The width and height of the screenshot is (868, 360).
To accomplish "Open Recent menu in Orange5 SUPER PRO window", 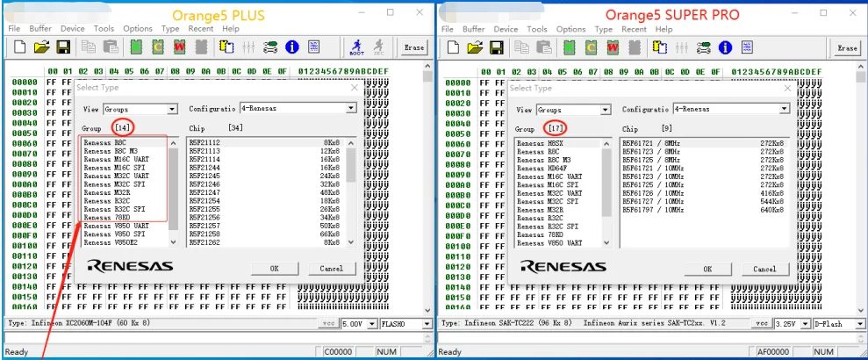I will click(634, 29).
